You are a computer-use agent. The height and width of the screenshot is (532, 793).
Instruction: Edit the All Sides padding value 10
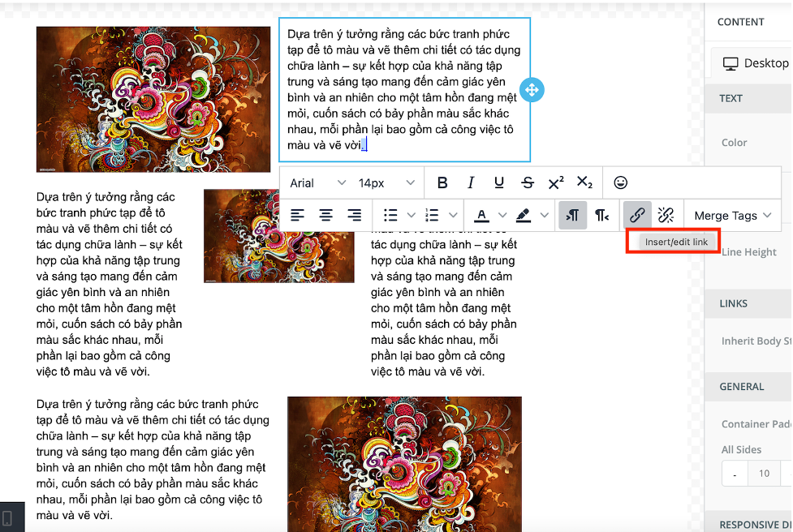click(764, 474)
